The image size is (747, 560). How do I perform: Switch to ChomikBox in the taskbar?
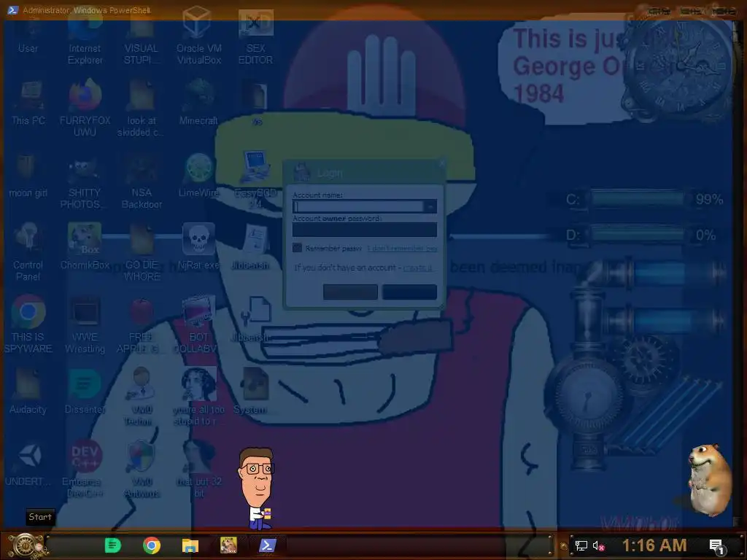[228, 545]
